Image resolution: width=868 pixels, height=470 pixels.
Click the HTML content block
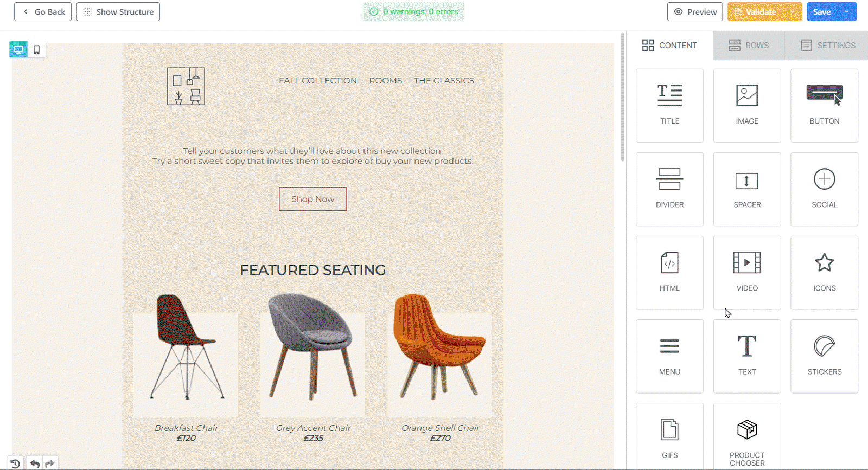(669, 273)
